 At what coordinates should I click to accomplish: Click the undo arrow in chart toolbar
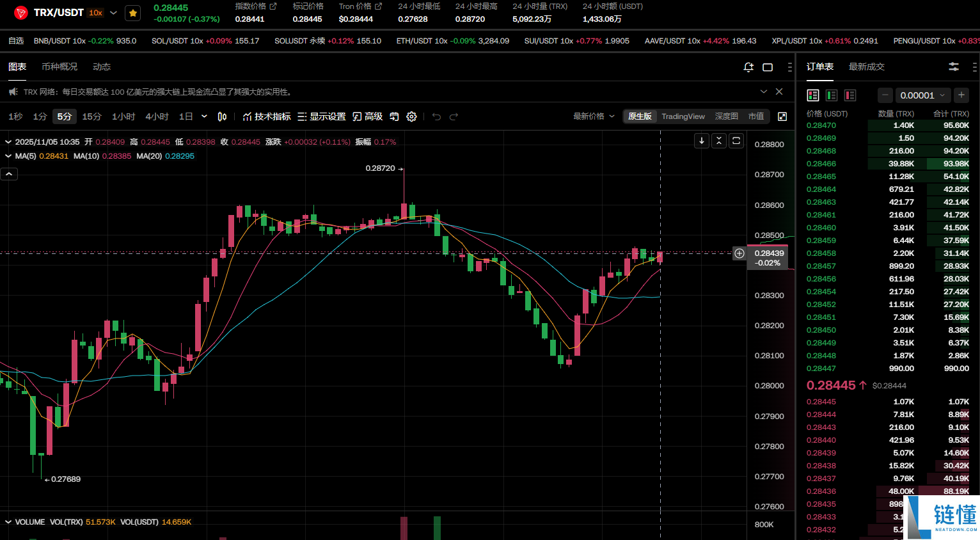click(436, 116)
